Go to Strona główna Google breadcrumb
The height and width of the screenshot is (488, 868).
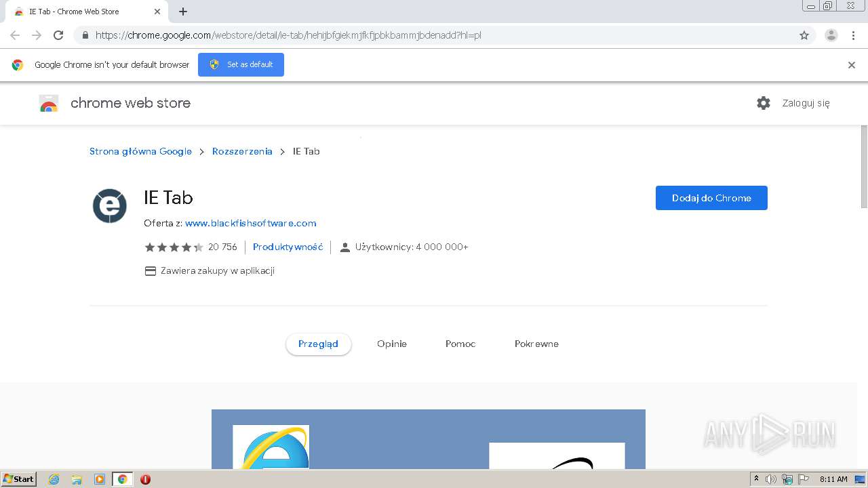(x=140, y=151)
